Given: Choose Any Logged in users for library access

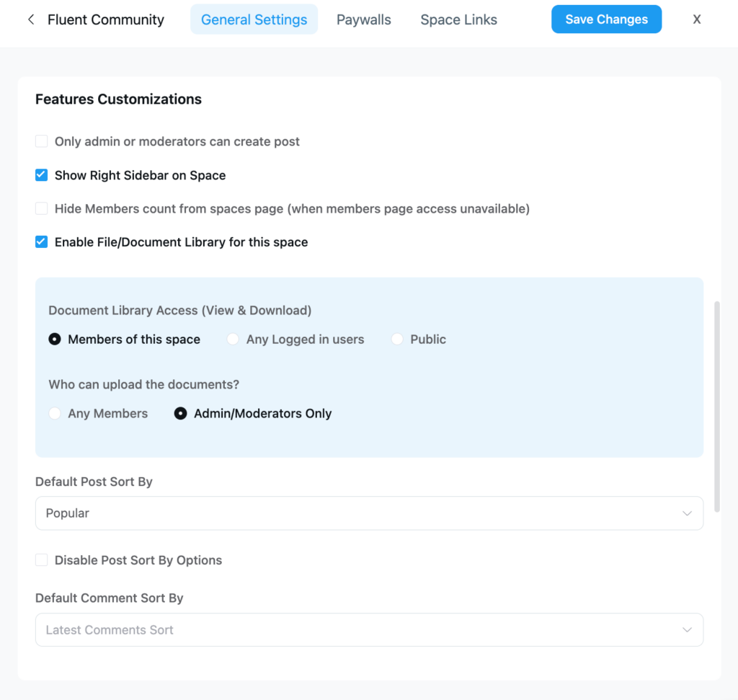Looking at the screenshot, I should tap(233, 340).
